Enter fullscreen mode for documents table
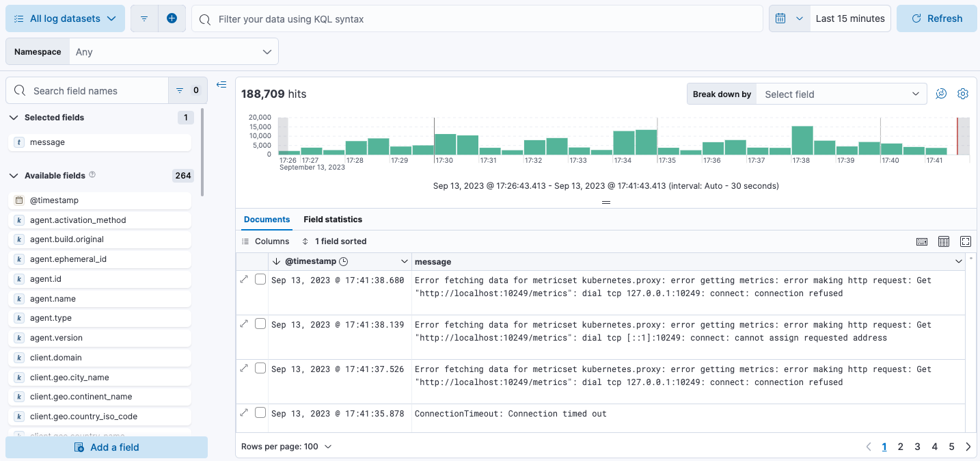980x461 pixels. [x=966, y=241]
